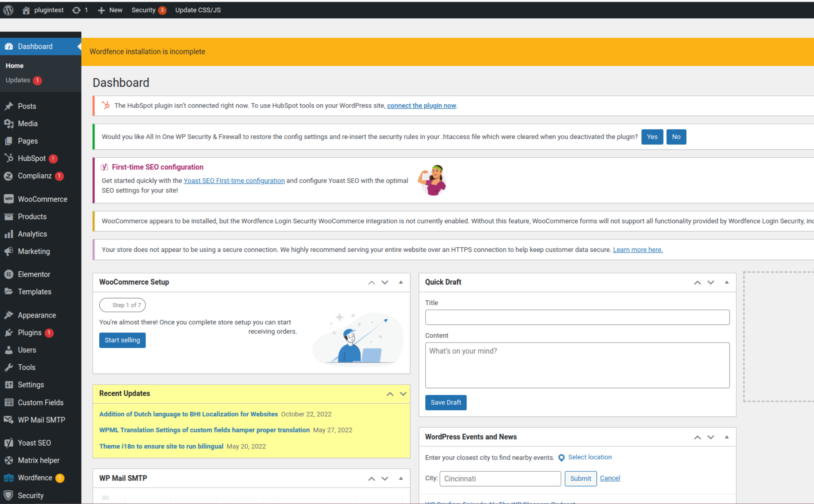
Task: Click the Pages icon in the sidebar
Action: pyautogui.click(x=9, y=141)
